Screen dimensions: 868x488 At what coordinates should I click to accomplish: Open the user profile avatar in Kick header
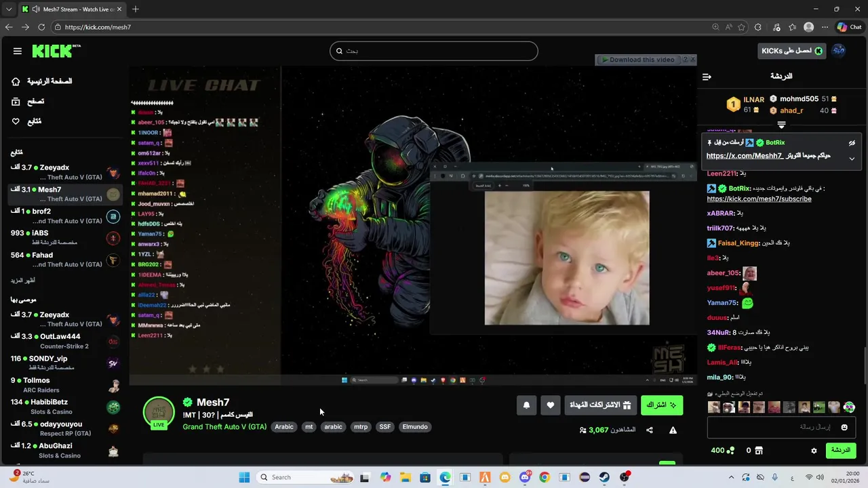[839, 51]
